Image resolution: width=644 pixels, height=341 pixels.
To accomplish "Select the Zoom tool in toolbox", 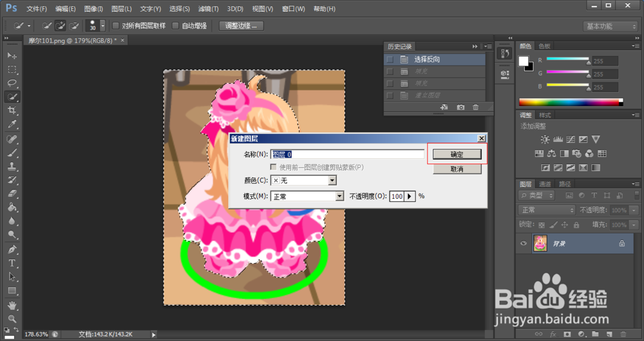I will pyautogui.click(x=12, y=319).
